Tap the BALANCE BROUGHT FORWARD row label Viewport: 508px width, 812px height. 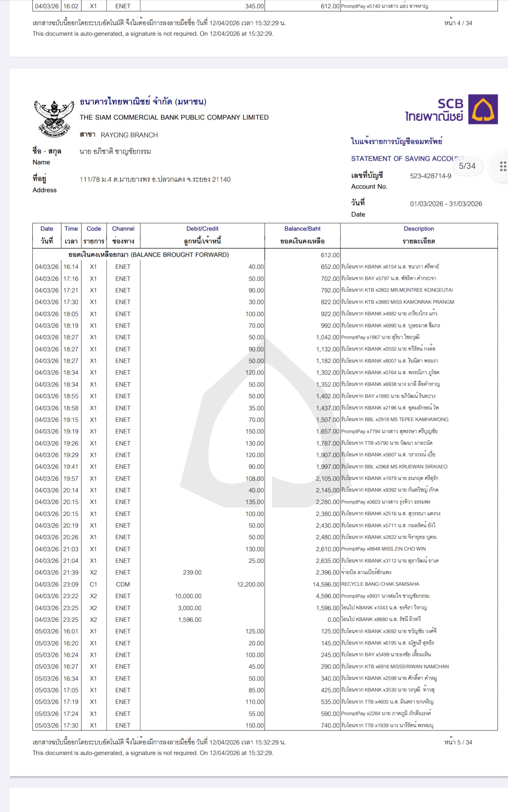coord(149,255)
